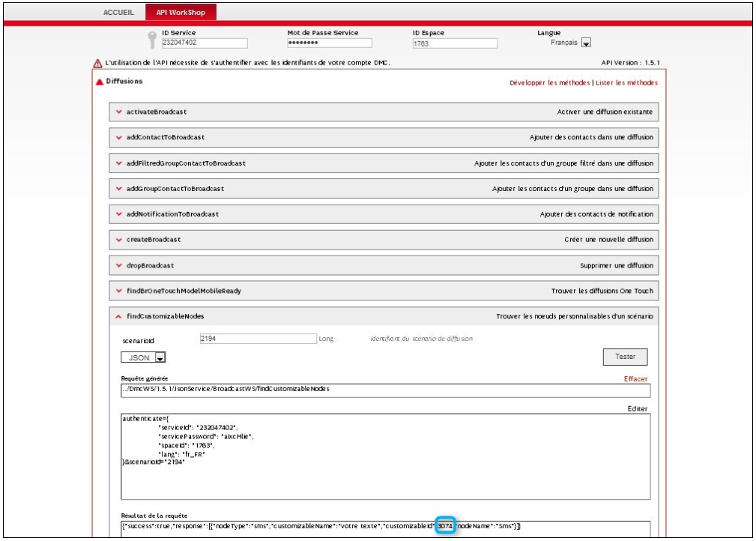
Task: Click the warning icon before authentication notice
Action: click(x=97, y=63)
